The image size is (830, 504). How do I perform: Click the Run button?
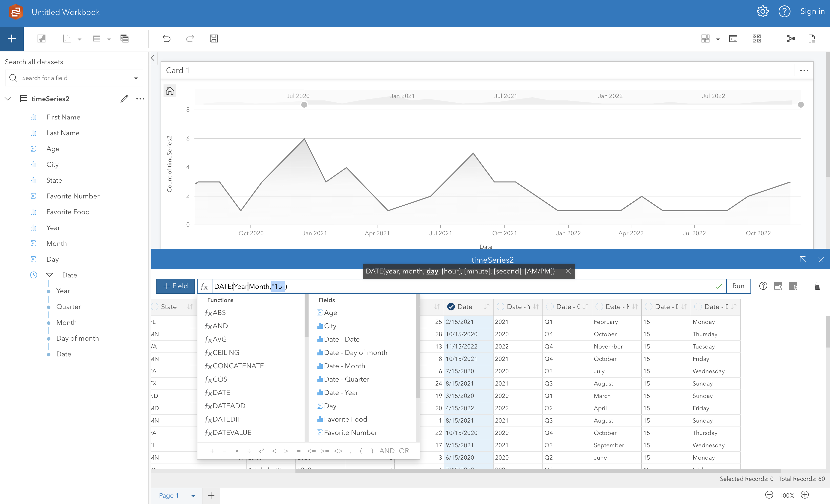[738, 286]
